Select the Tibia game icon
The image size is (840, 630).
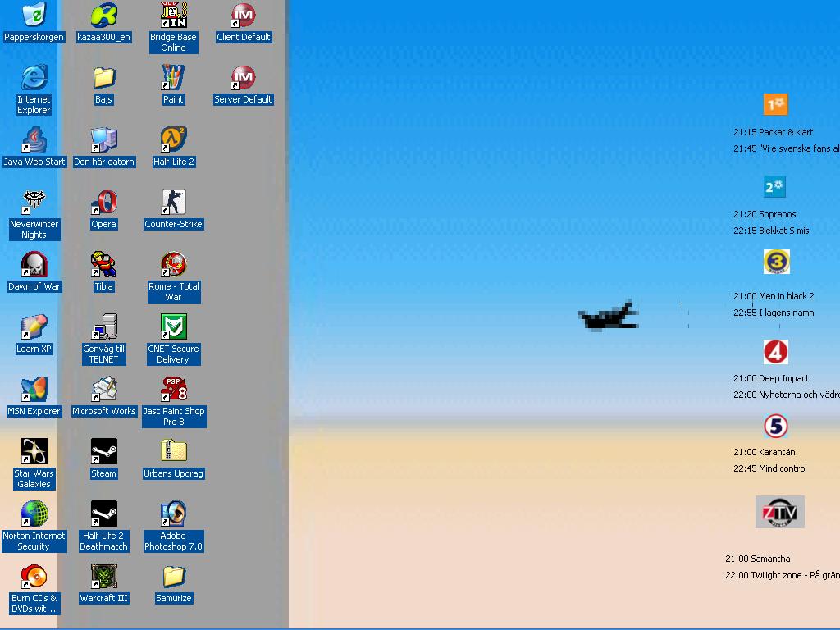pos(104,264)
